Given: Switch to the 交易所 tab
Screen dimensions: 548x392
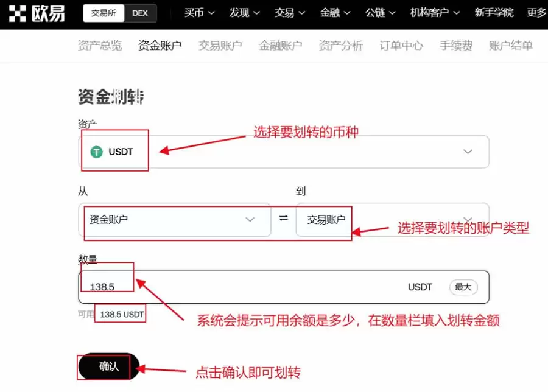Looking at the screenshot, I should [x=102, y=13].
